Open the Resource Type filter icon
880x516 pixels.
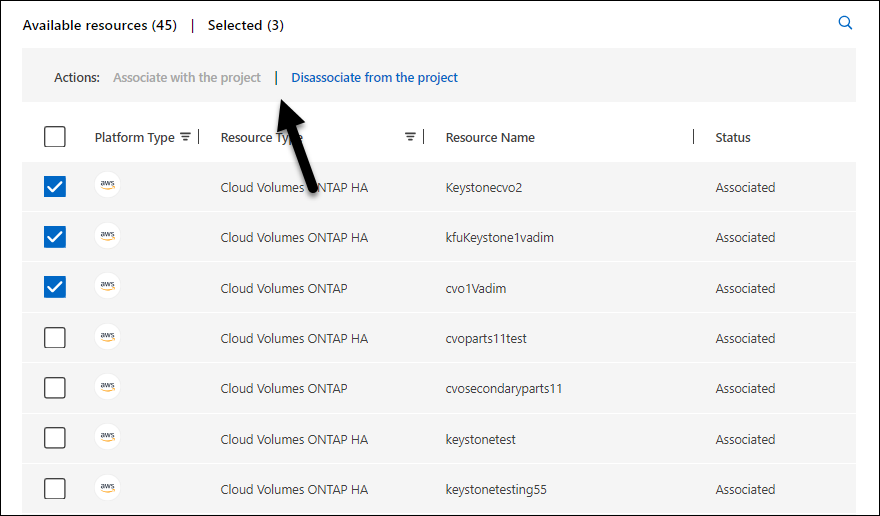pyautogui.click(x=410, y=137)
